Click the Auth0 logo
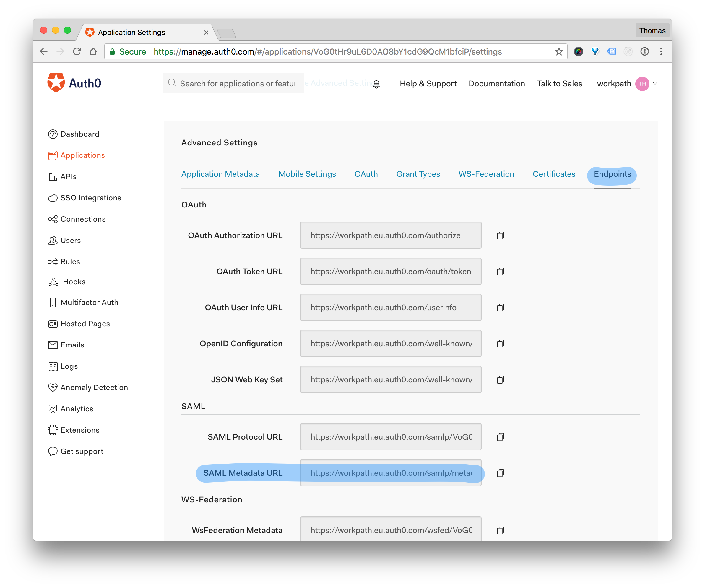The height and width of the screenshot is (588, 705). (74, 83)
